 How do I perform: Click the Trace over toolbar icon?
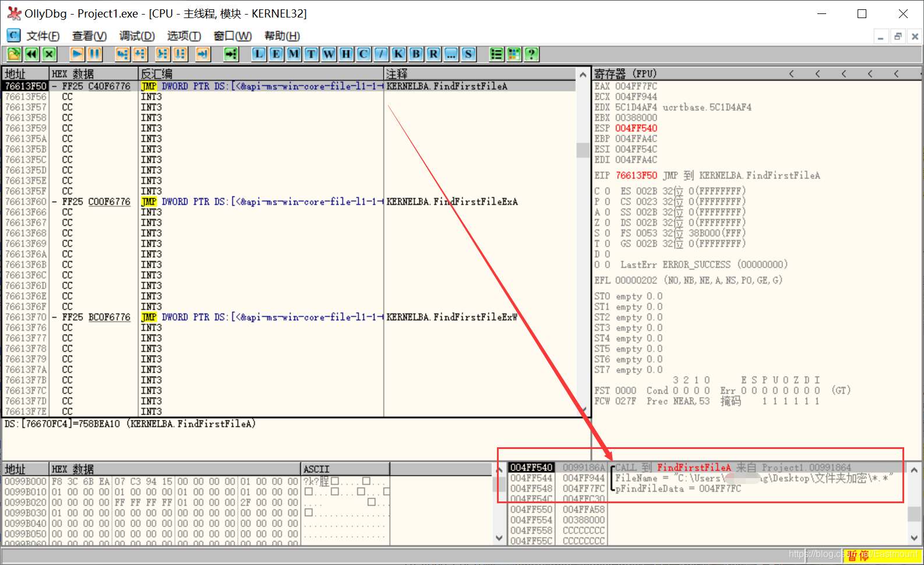(180, 54)
